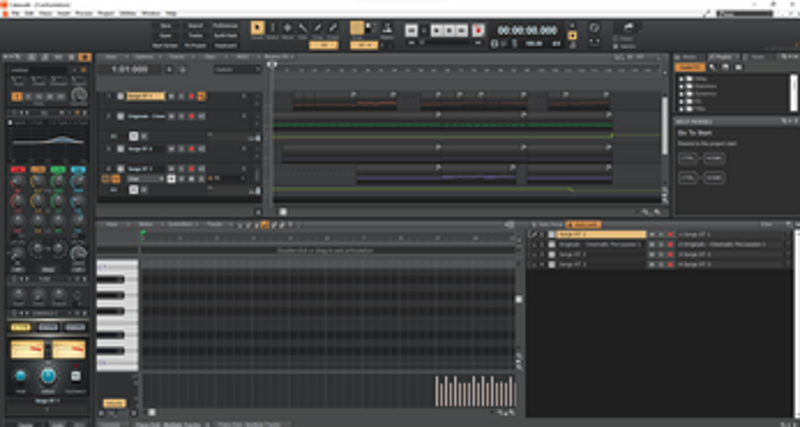Open the Custom track control dropdown
Viewport: 800px width, 427px height.
pos(237,69)
